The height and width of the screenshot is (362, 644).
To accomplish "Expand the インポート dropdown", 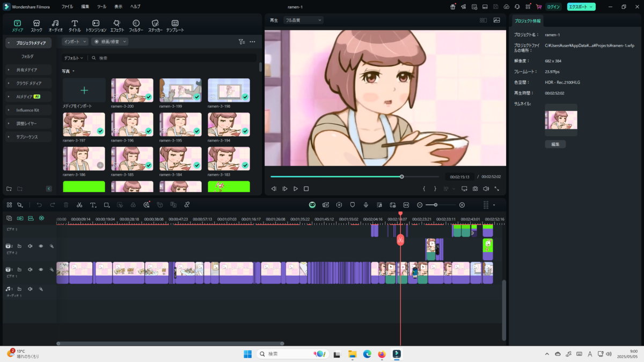I will click(75, 42).
